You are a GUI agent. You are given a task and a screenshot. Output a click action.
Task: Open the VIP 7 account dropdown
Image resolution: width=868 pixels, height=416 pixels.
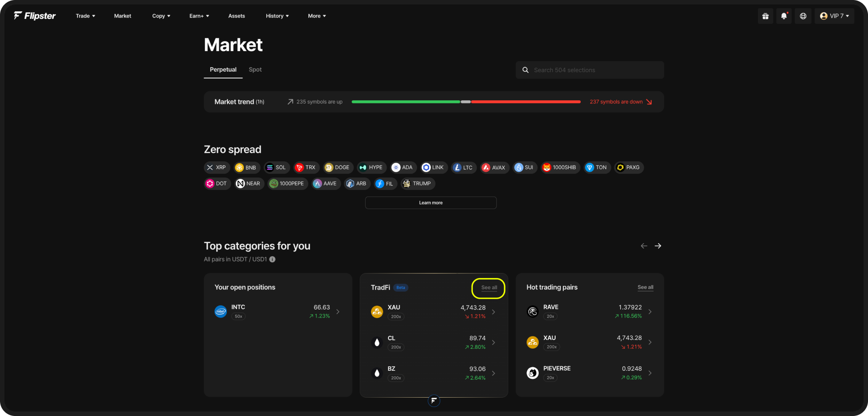point(834,16)
